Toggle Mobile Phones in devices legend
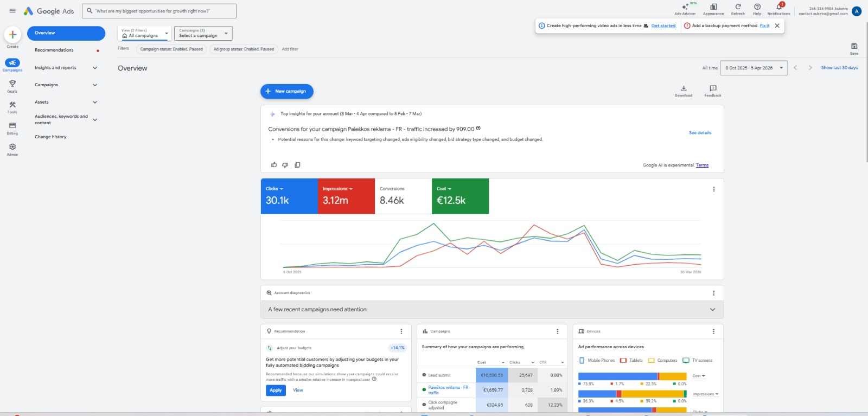The height and width of the screenshot is (416, 868). click(x=597, y=361)
